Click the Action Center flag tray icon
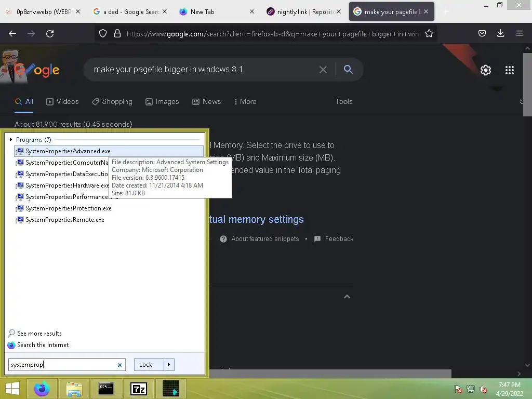Screen dimensions: 532x399 point(458,389)
